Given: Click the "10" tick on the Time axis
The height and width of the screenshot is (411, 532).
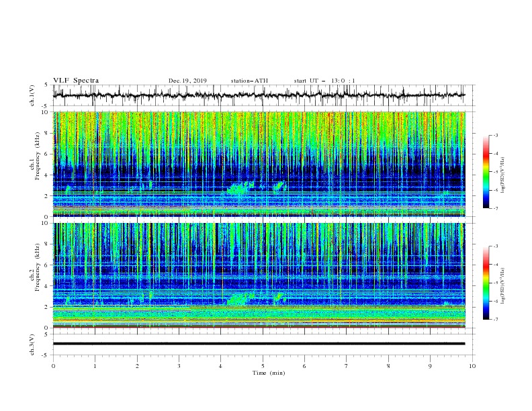Looking at the screenshot, I should (x=472, y=366).
